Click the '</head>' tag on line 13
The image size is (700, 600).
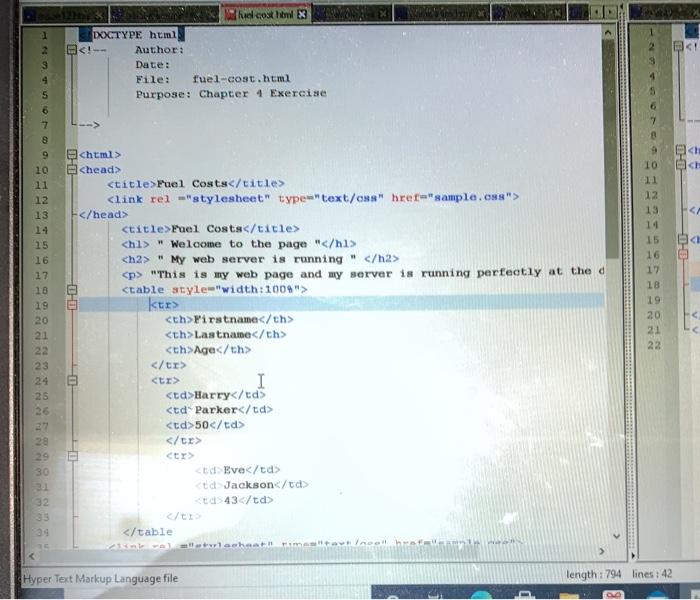pos(103,215)
